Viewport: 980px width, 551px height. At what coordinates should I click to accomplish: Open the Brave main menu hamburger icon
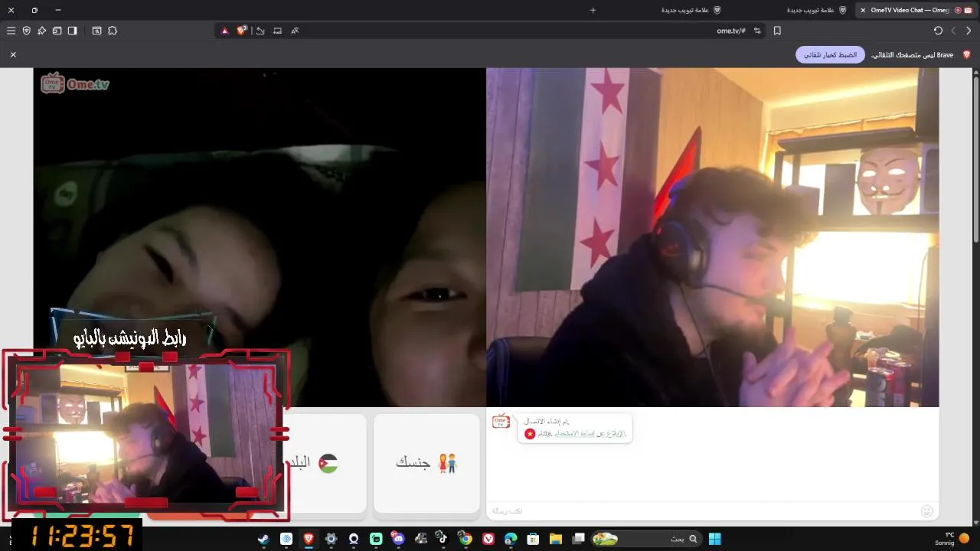[11, 31]
